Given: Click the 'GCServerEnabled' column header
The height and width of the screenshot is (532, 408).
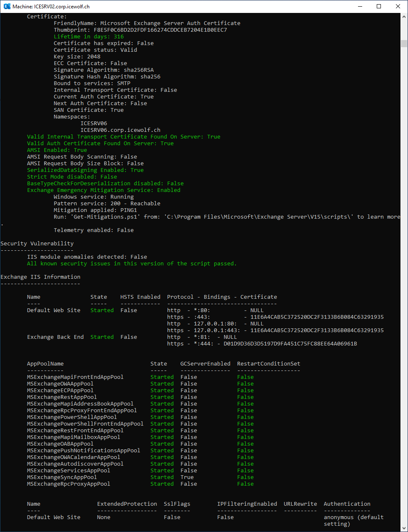Looking at the screenshot, I should 205,364.
